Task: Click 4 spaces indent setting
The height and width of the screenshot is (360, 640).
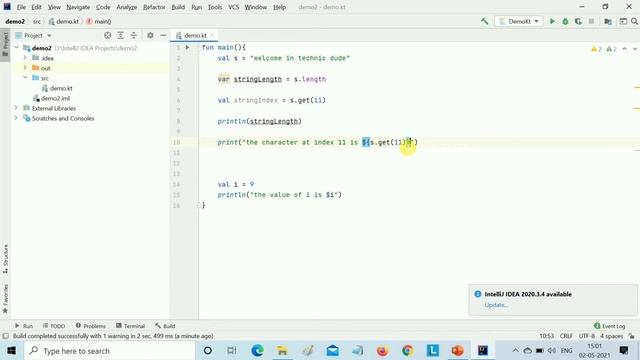Action: point(611,336)
